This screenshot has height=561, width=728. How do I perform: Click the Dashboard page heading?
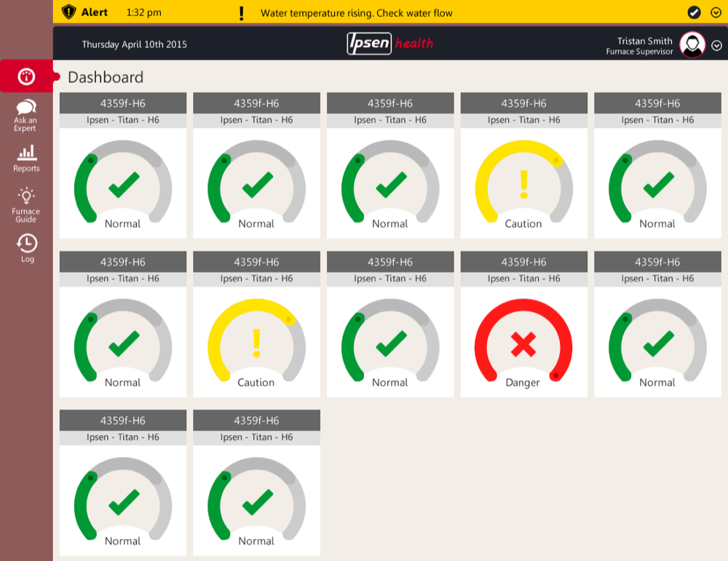(x=106, y=77)
